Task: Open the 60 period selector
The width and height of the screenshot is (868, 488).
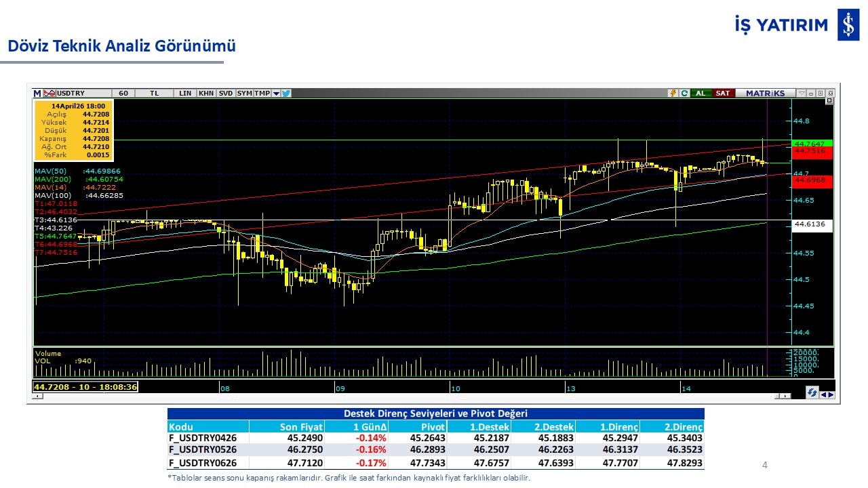Action: point(123,93)
